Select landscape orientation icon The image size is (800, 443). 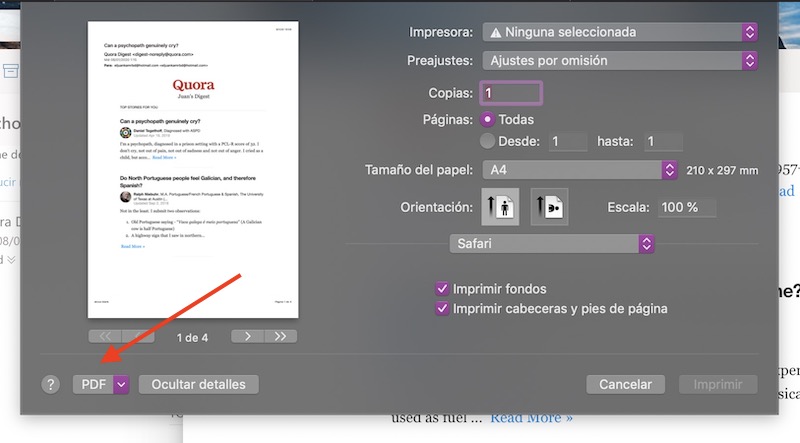(x=549, y=208)
